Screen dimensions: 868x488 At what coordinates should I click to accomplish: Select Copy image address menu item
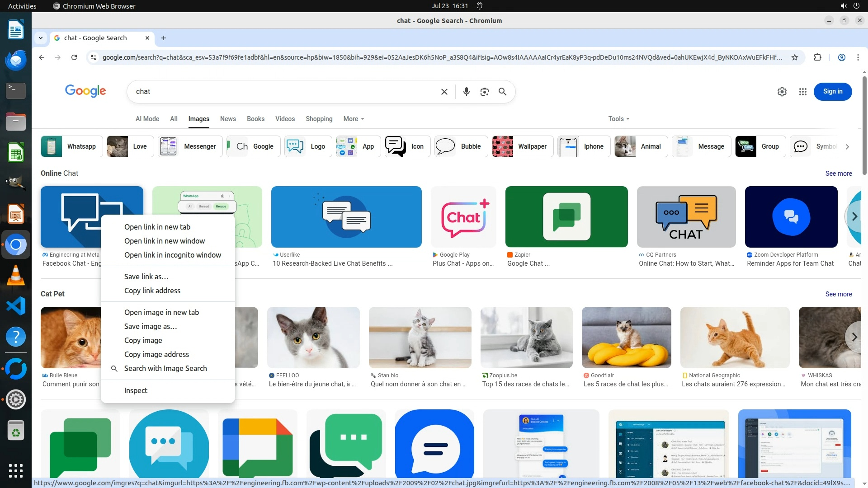(x=156, y=354)
